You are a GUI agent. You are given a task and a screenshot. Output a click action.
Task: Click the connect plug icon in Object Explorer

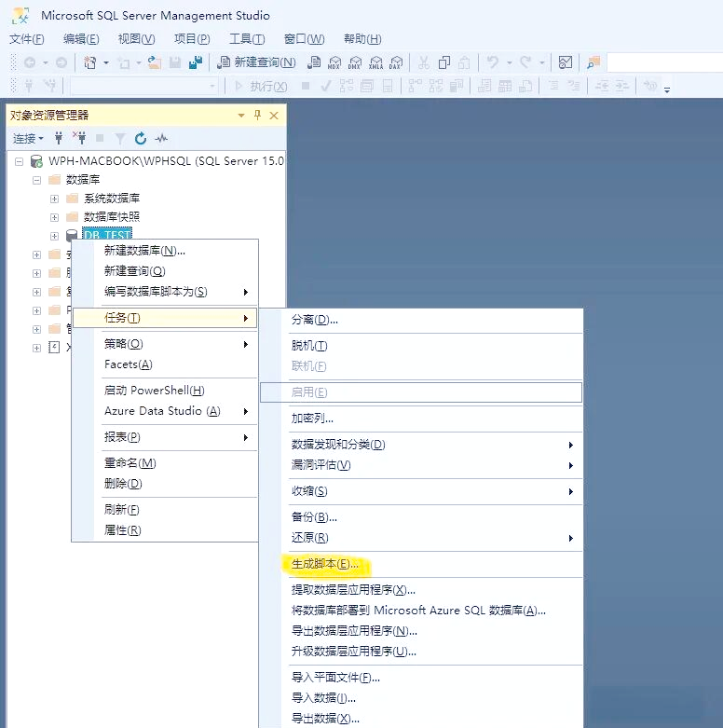click(x=59, y=138)
